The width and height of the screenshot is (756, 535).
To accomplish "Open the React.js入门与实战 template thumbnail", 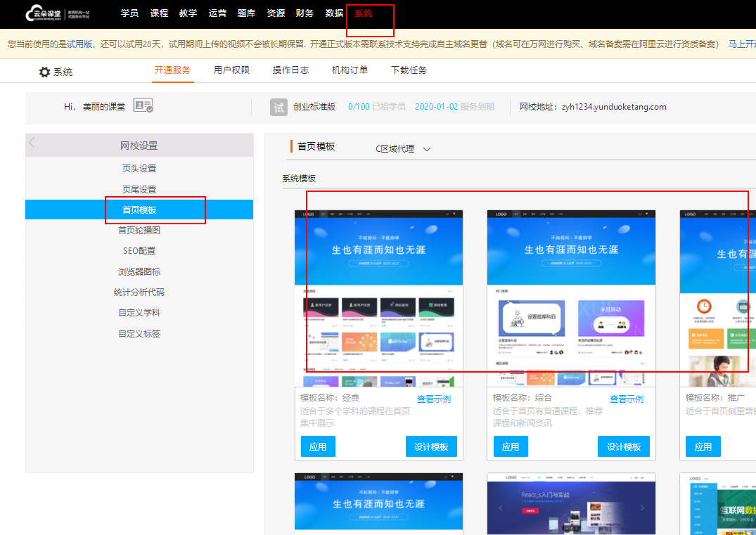I will (571, 503).
